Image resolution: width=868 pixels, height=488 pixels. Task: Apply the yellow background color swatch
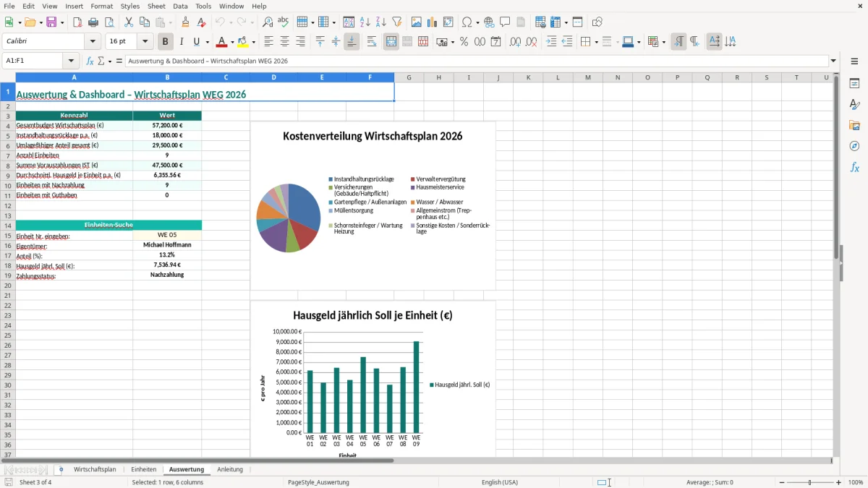click(x=244, y=42)
